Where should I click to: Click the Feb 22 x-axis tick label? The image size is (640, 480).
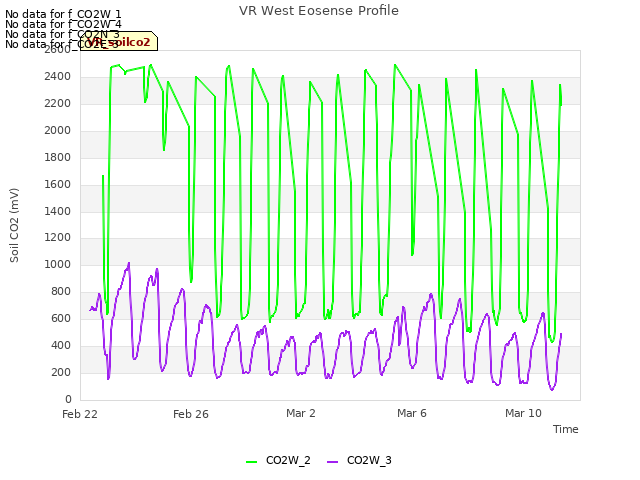pyautogui.click(x=80, y=414)
